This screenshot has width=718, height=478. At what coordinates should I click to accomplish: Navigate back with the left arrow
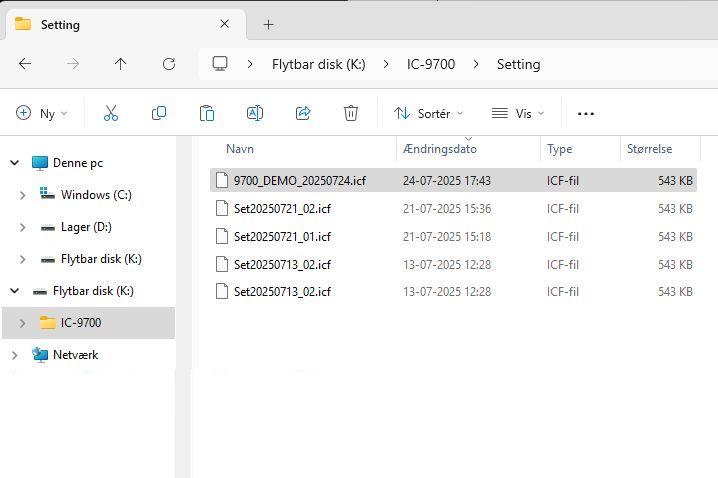(x=25, y=64)
